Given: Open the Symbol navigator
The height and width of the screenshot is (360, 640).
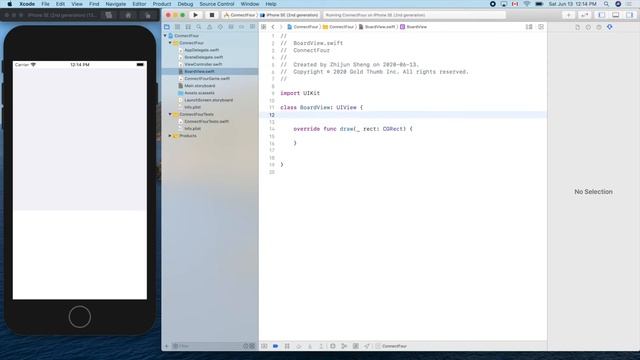Looking at the screenshot, I should click(x=188, y=27).
